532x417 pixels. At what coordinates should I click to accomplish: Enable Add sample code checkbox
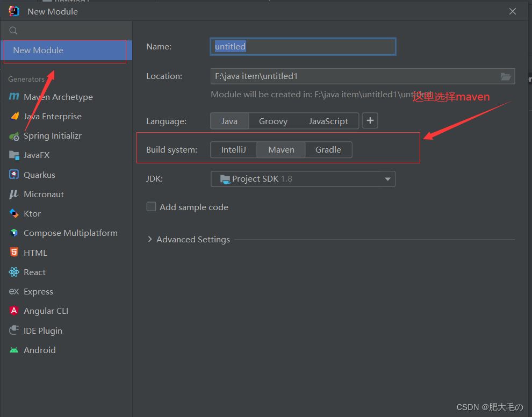coord(151,207)
